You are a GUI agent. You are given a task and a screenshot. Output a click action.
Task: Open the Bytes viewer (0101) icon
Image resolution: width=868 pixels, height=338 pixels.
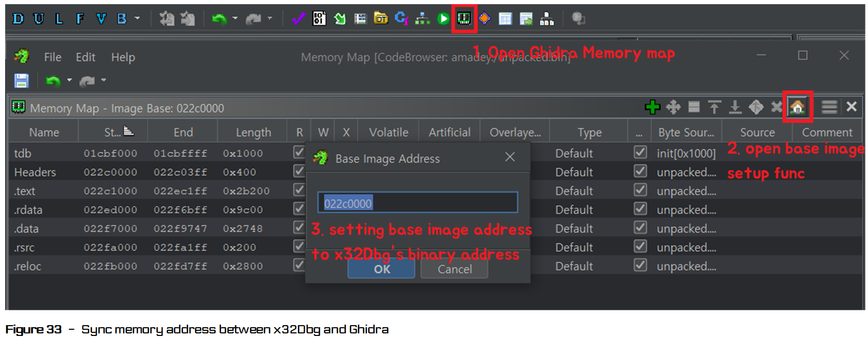point(319,18)
